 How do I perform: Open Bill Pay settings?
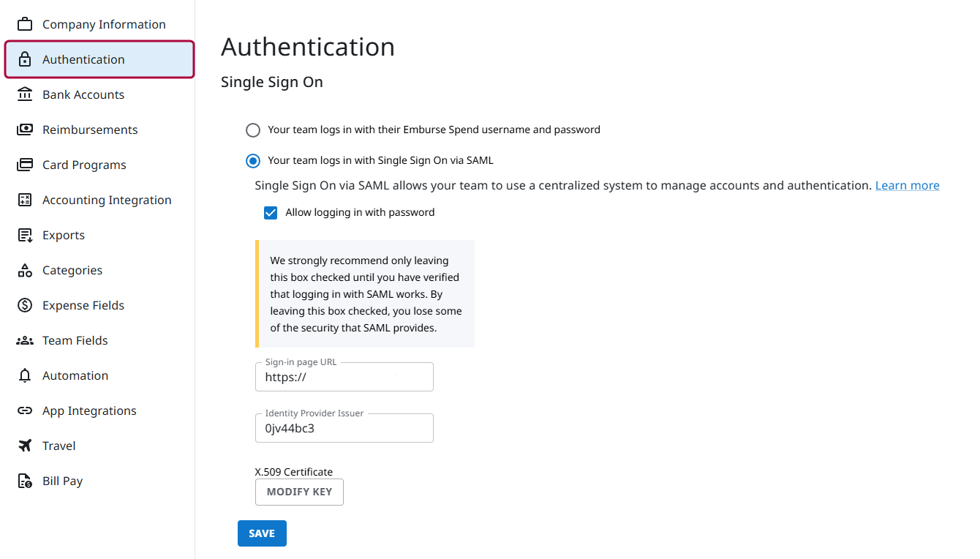click(62, 481)
